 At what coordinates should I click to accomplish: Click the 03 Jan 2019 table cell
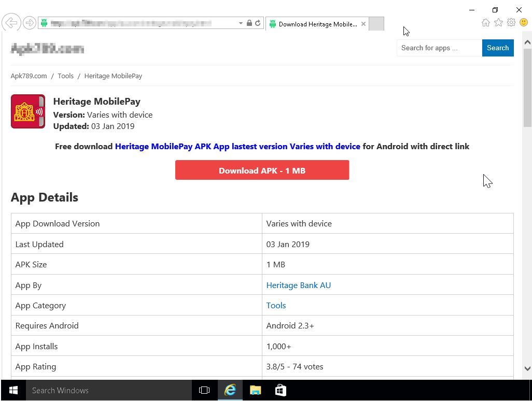[x=388, y=244]
